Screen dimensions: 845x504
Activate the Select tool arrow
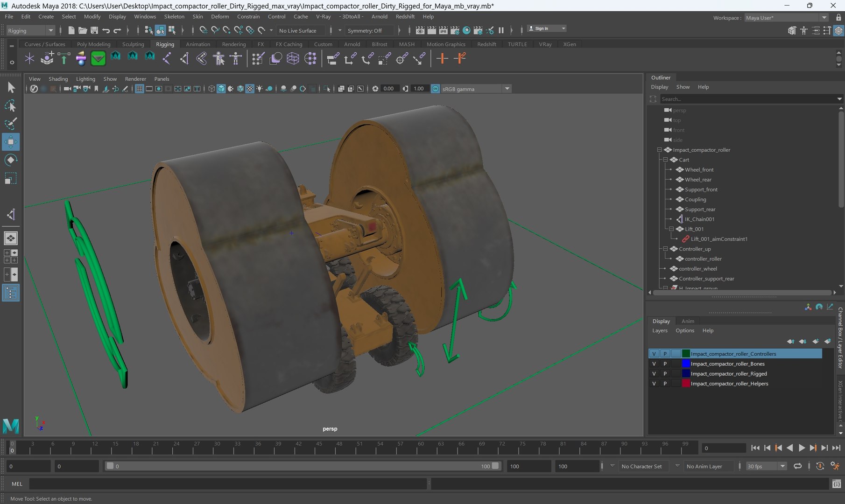coord(11,87)
